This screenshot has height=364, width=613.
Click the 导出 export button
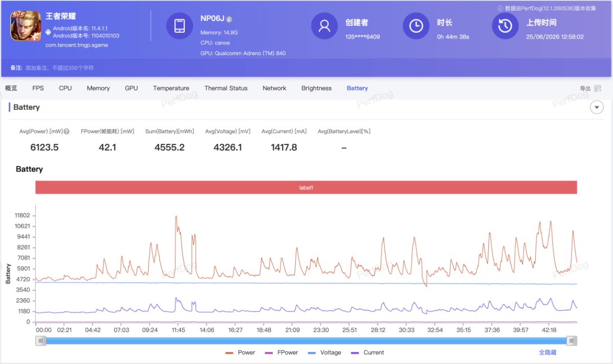(x=585, y=88)
